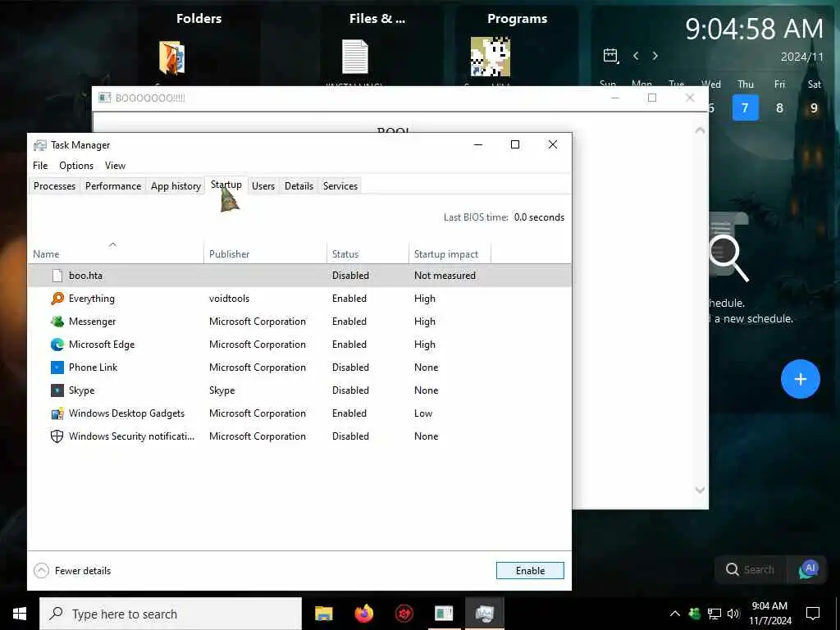Select the Startup tab
Screen dimensions: 840x630
point(226,185)
